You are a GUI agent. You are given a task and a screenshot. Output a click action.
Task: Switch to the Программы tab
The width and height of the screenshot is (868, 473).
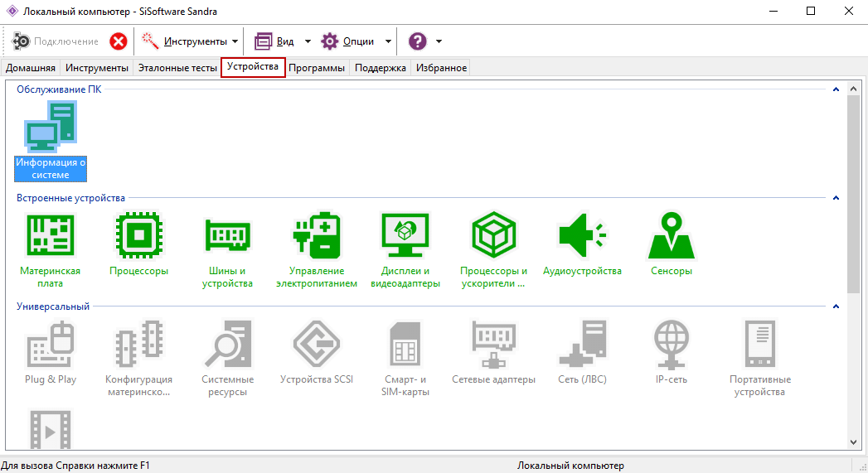click(x=317, y=68)
